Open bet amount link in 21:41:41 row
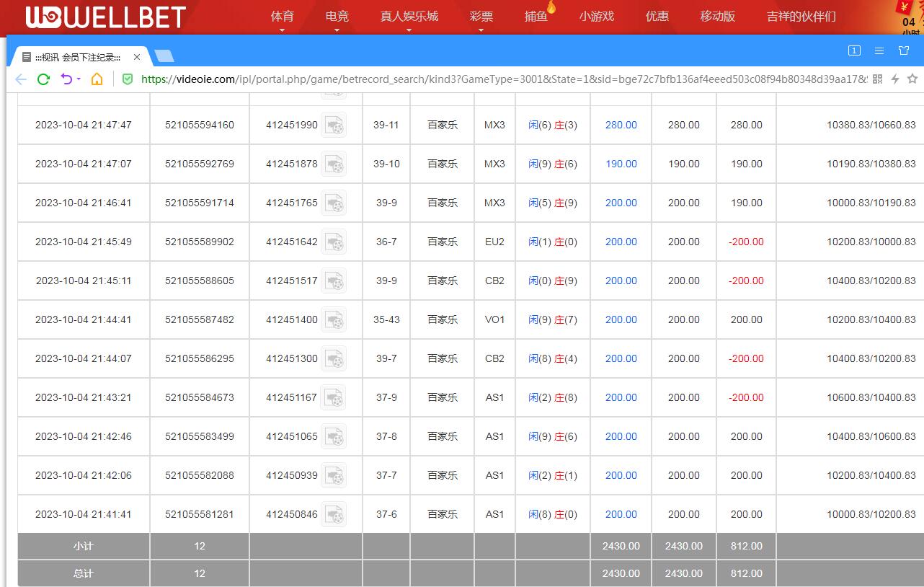Viewport: 924px width, 587px height. [621, 514]
